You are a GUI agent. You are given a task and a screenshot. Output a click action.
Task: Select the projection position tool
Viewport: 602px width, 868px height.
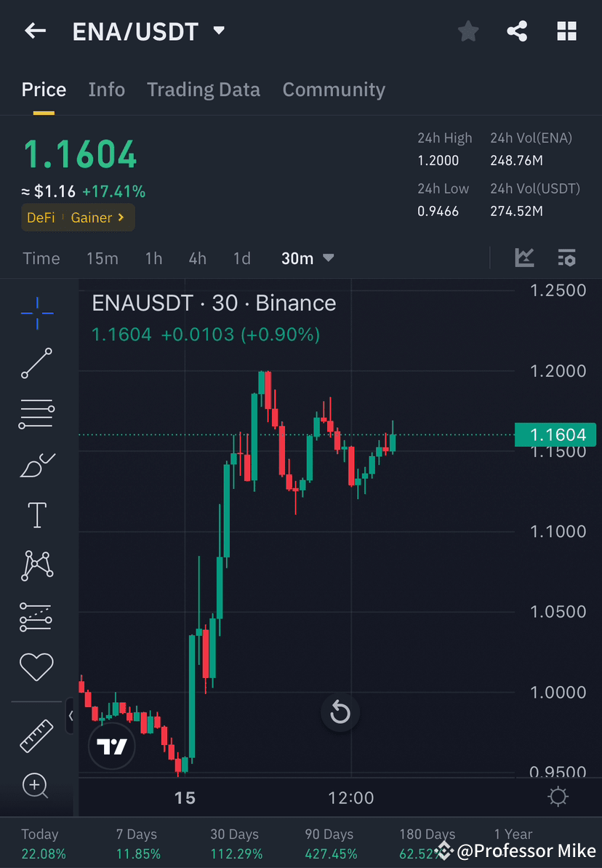tap(36, 617)
